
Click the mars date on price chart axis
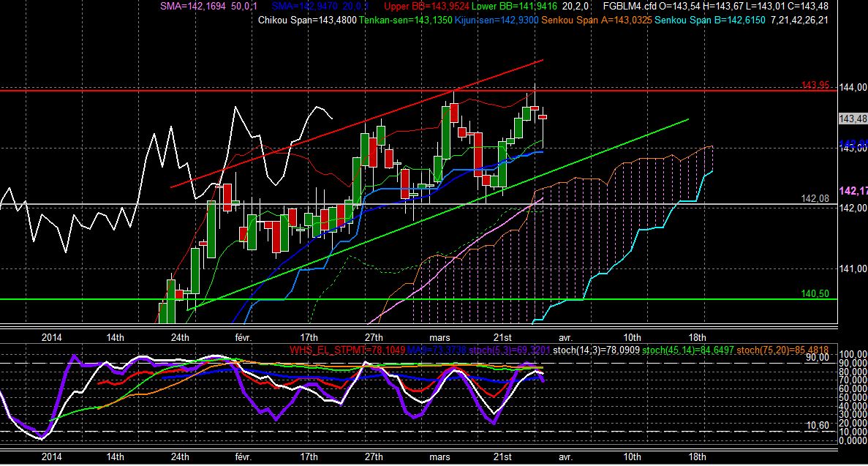click(x=439, y=337)
